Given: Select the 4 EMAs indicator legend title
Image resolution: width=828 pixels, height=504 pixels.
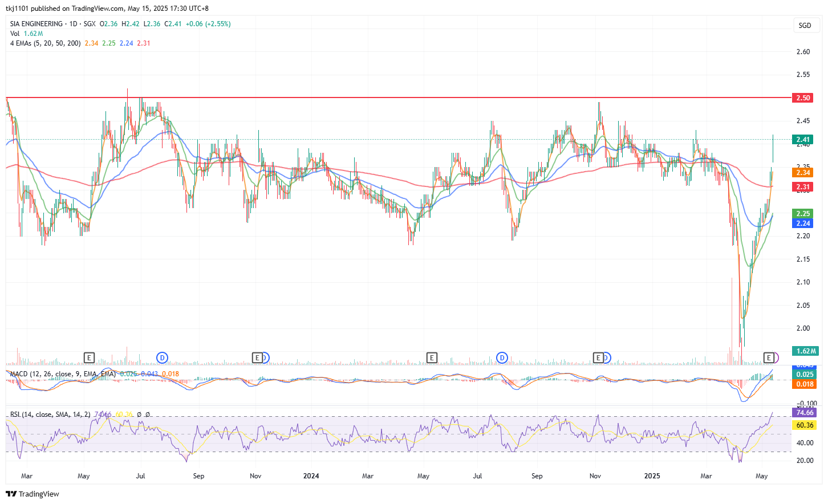Looking at the screenshot, I should click(45, 43).
